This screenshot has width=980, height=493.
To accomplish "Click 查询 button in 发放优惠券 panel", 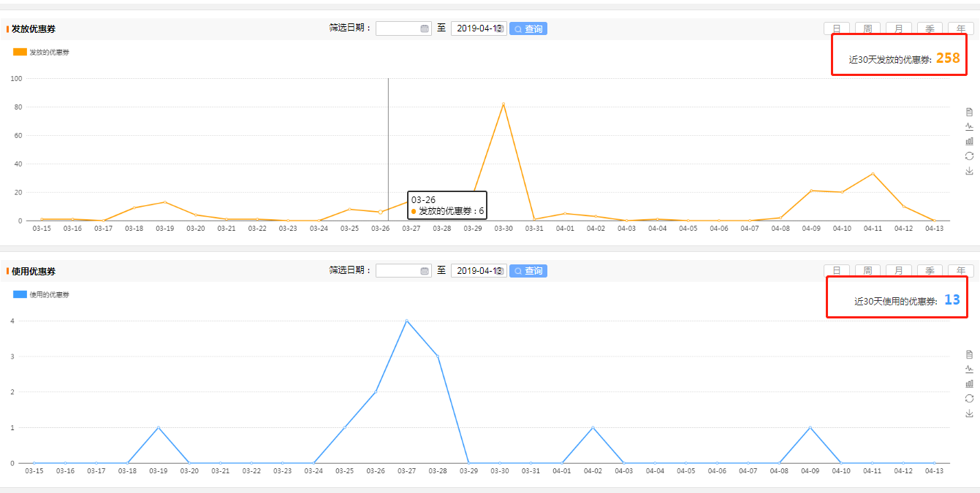I will pyautogui.click(x=528, y=28).
